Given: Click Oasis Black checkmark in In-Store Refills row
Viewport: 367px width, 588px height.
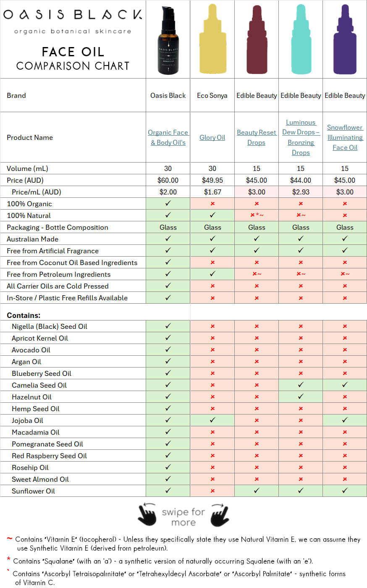Looking at the screenshot, I should coord(168,298).
